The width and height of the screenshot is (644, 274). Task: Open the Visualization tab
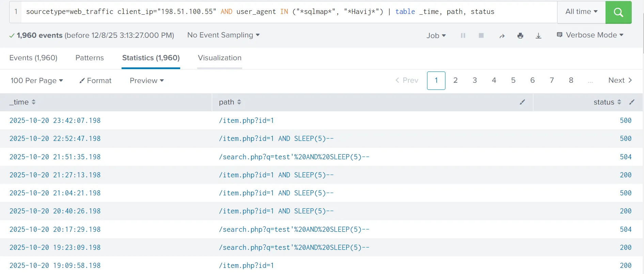point(220,58)
